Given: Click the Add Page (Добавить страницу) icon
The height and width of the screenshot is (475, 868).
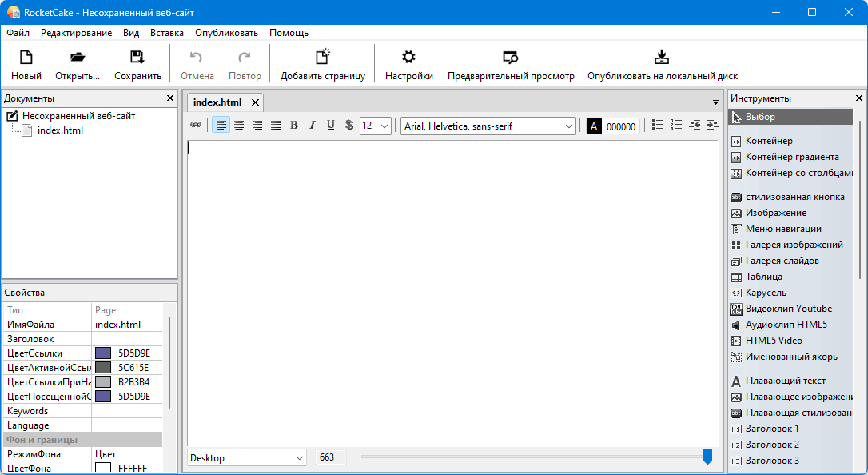Looking at the screenshot, I should [322, 58].
